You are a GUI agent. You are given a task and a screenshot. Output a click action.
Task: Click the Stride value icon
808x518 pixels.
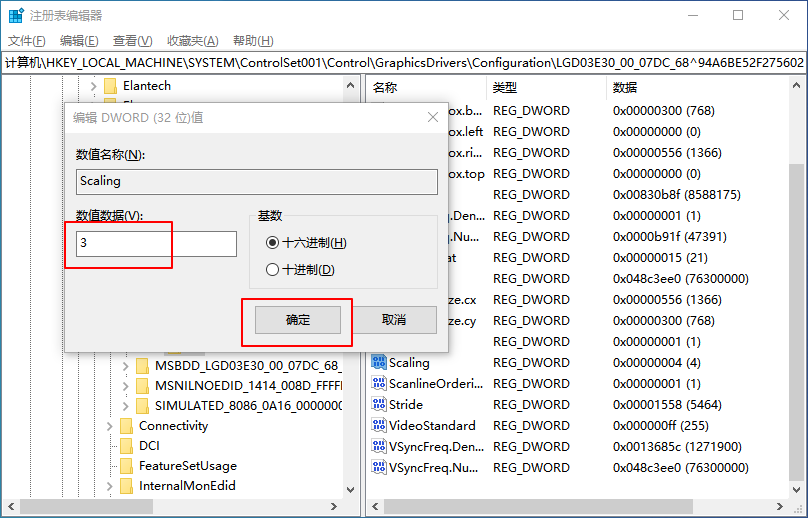pos(379,405)
